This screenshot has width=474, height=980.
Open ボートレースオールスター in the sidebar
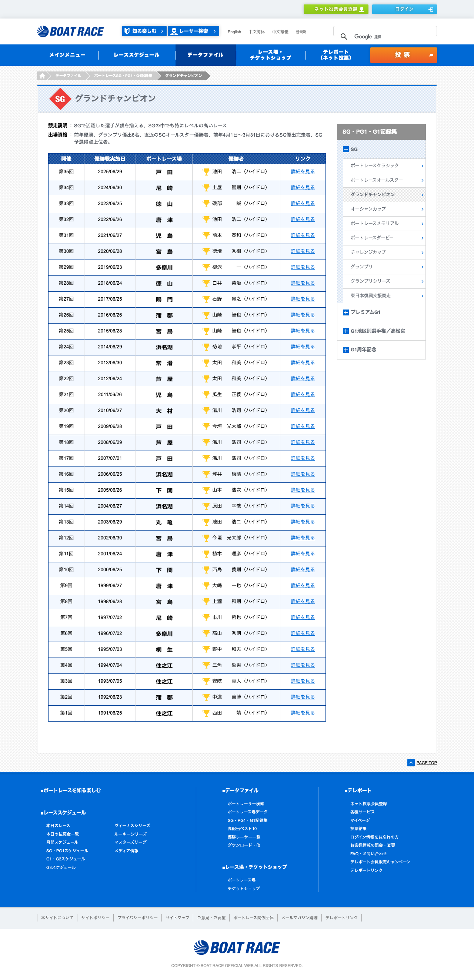click(x=384, y=180)
